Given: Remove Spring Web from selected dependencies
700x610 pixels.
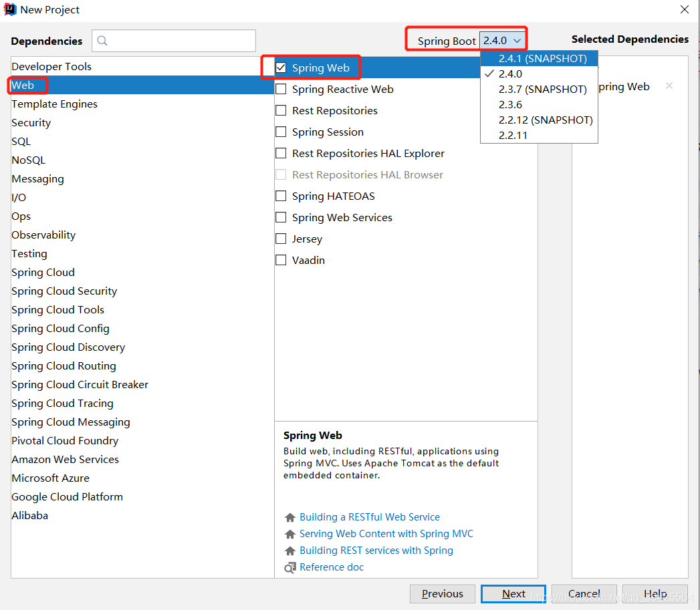Looking at the screenshot, I should point(669,86).
